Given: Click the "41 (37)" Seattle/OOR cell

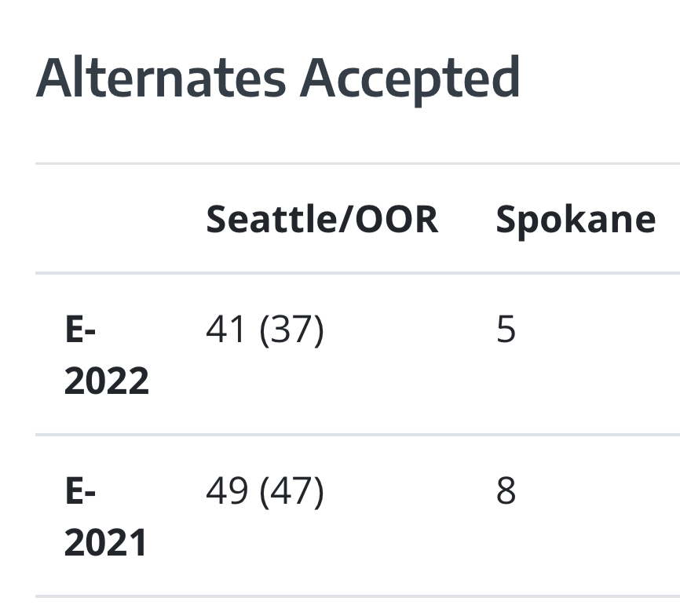Looking at the screenshot, I should 265,330.
